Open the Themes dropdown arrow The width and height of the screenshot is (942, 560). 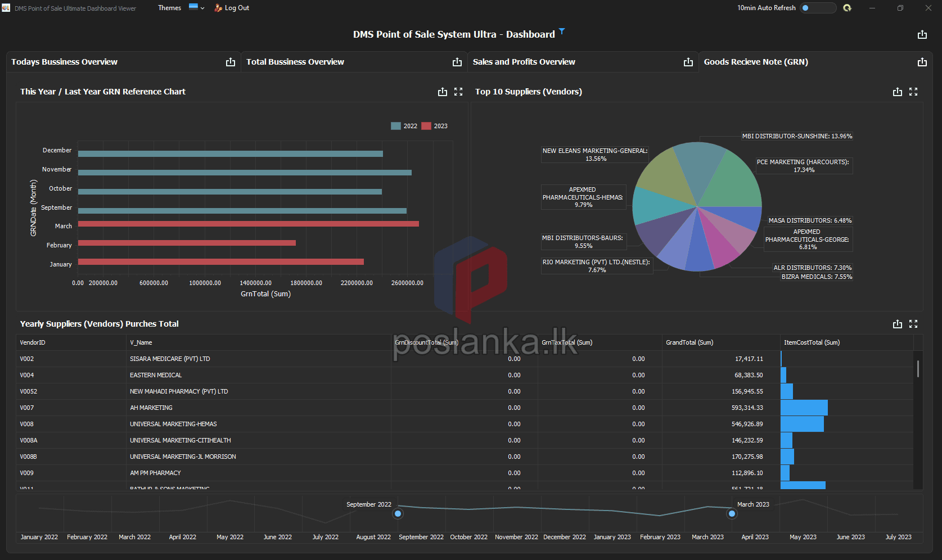(202, 8)
